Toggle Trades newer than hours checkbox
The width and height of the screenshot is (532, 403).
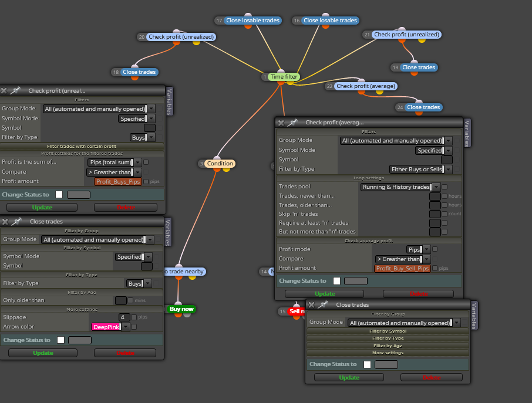click(445, 196)
